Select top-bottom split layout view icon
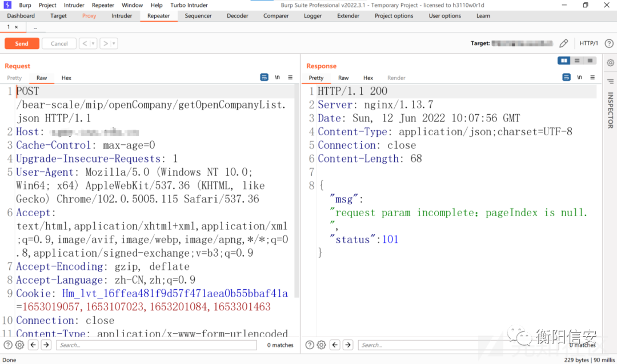 pos(577,60)
